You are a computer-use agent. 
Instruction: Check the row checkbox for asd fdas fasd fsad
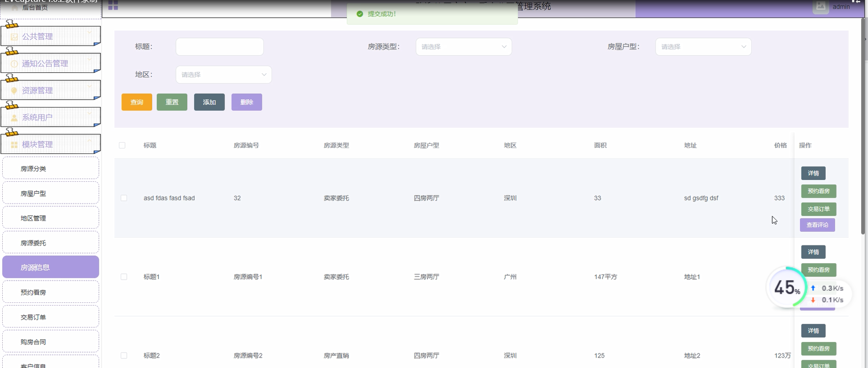pyautogui.click(x=124, y=198)
